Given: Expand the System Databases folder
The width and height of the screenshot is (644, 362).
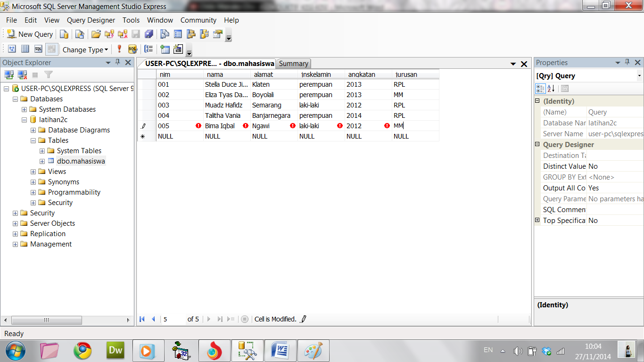Looking at the screenshot, I should coord(24,109).
